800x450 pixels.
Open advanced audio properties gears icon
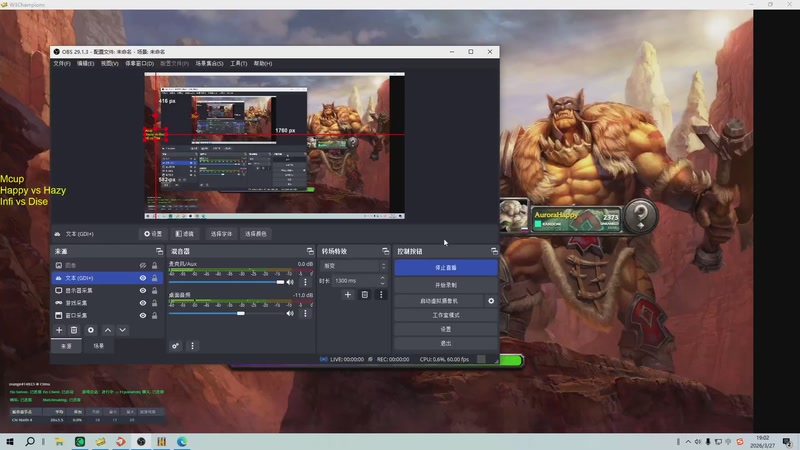(175, 346)
